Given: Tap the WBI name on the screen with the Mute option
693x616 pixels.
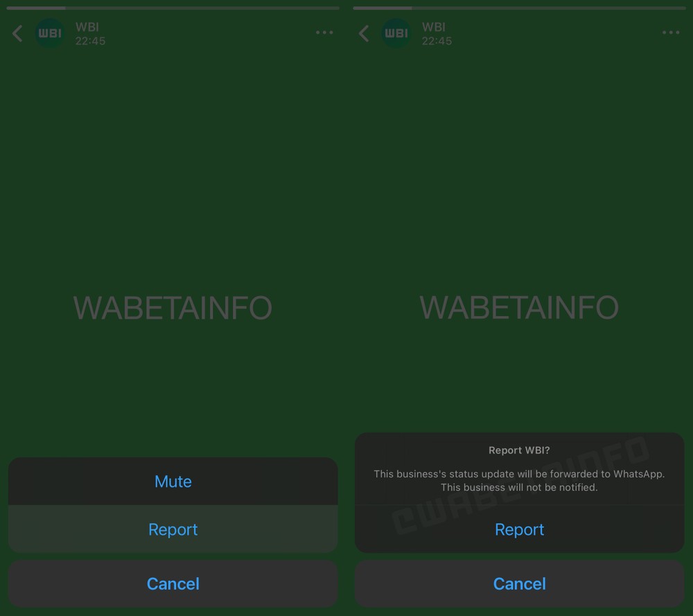Looking at the screenshot, I should click(87, 27).
